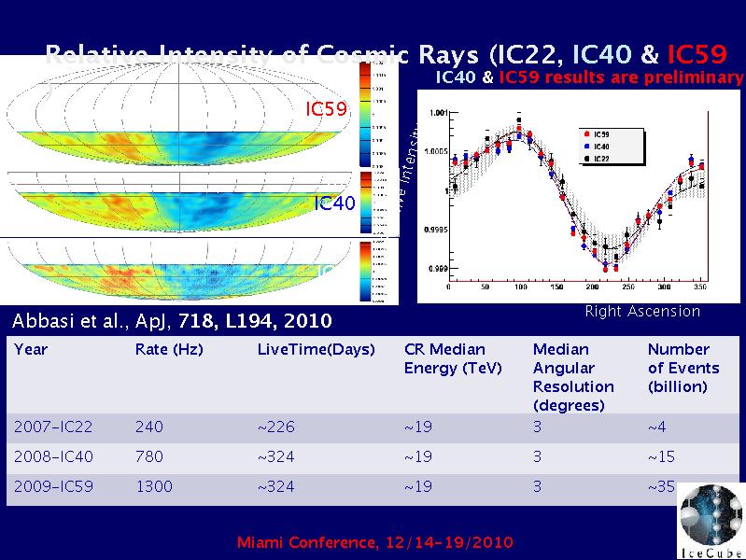746x560 pixels.
Task: Click the 1300 rate value cell
Action: click(x=154, y=487)
